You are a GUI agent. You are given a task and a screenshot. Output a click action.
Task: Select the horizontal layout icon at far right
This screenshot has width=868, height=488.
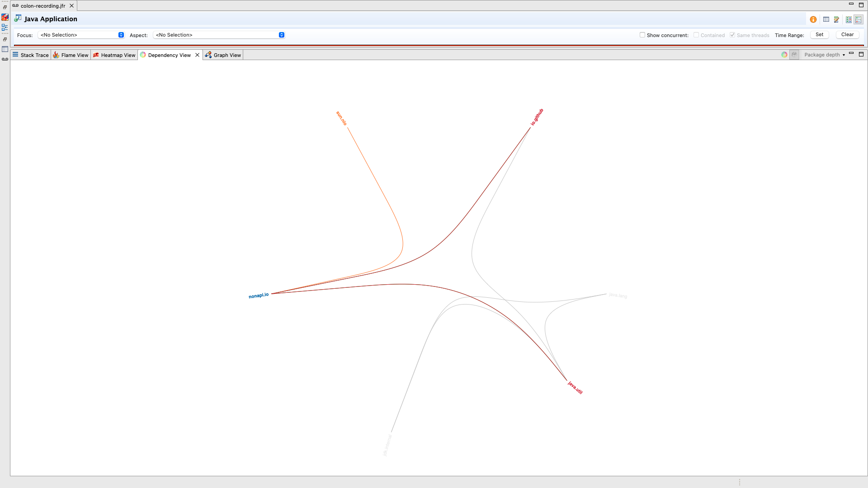click(x=859, y=19)
